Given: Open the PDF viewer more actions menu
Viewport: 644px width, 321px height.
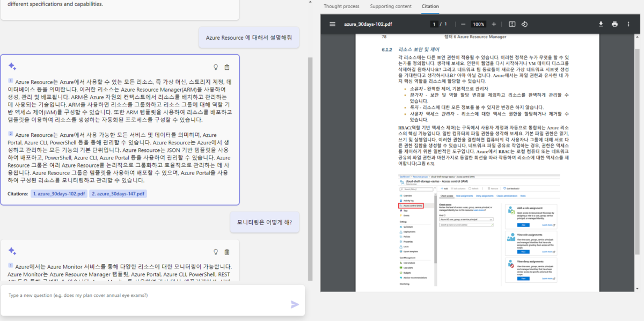Looking at the screenshot, I should pyautogui.click(x=628, y=24).
